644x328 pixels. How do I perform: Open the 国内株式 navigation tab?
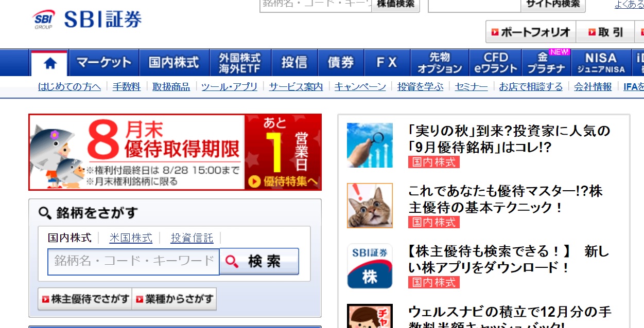[174, 63]
